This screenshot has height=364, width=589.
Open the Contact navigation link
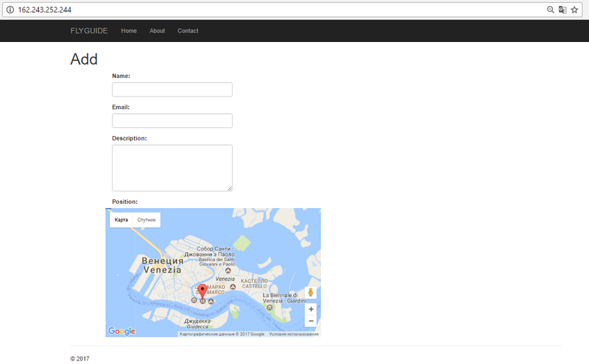coord(188,31)
